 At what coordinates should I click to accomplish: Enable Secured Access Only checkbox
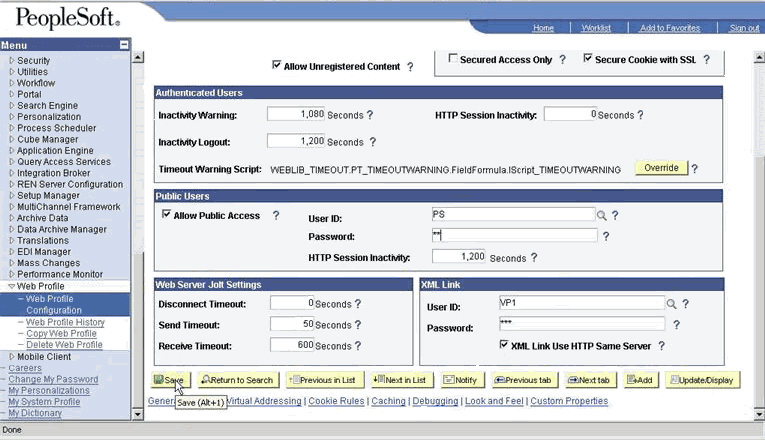pyautogui.click(x=453, y=59)
